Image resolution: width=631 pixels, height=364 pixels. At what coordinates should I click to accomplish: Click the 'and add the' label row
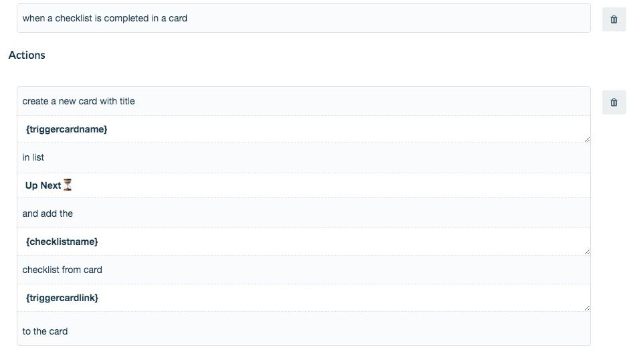point(303,213)
